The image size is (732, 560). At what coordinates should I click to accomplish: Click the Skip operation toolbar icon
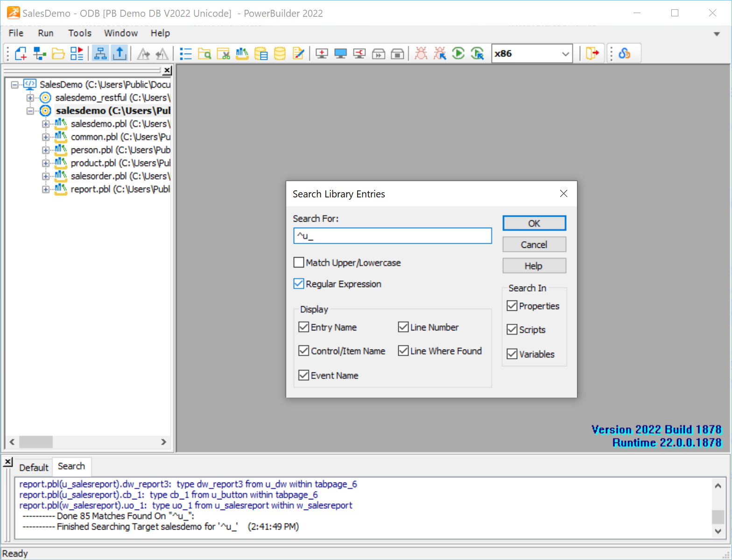(x=379, y=54)
